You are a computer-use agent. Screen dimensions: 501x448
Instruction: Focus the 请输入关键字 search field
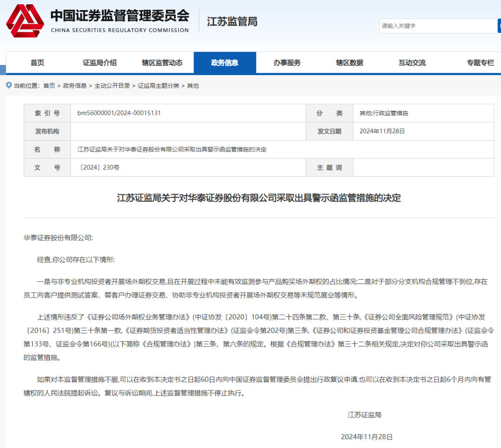(x=438, y=26)
